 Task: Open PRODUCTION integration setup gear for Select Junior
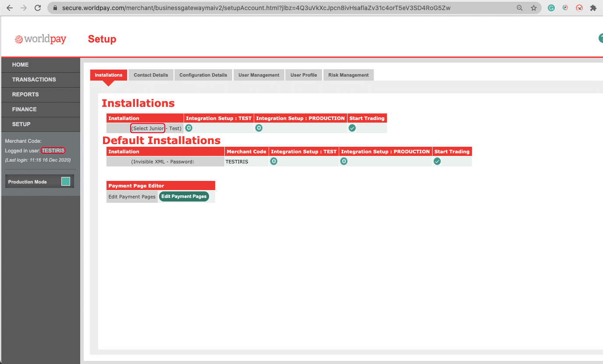click(x=259, y=128)
